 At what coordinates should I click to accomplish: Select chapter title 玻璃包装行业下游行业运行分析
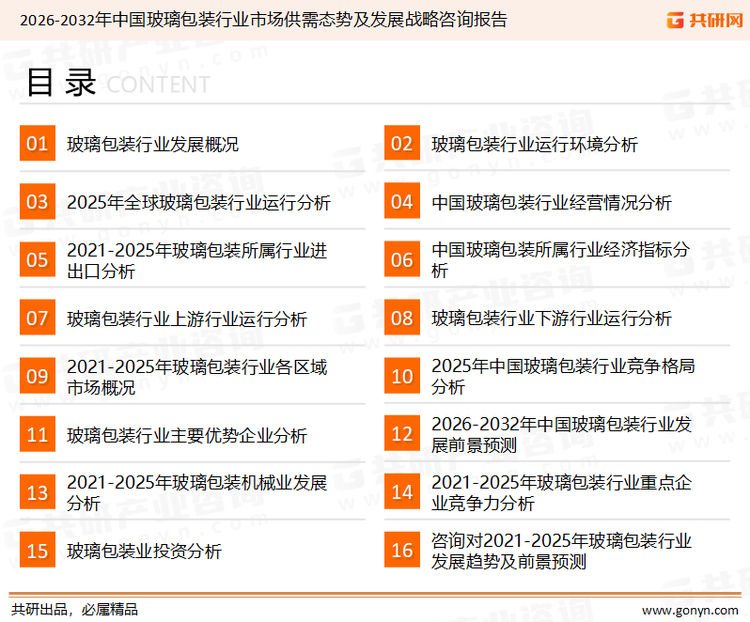(551, 318)
